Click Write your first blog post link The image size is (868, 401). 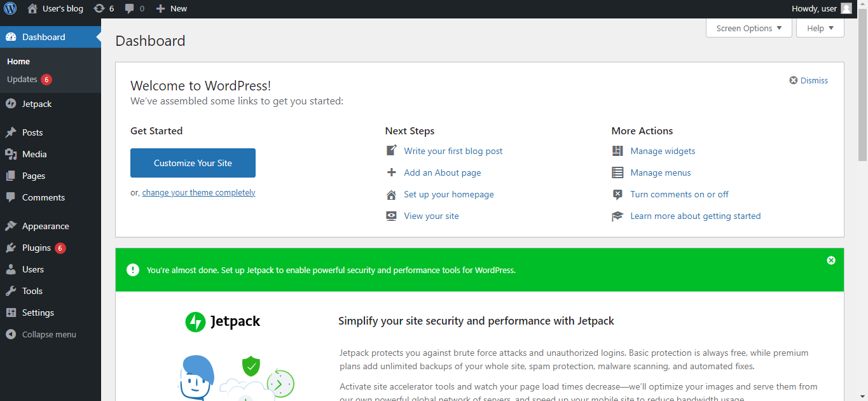[453, 151]
